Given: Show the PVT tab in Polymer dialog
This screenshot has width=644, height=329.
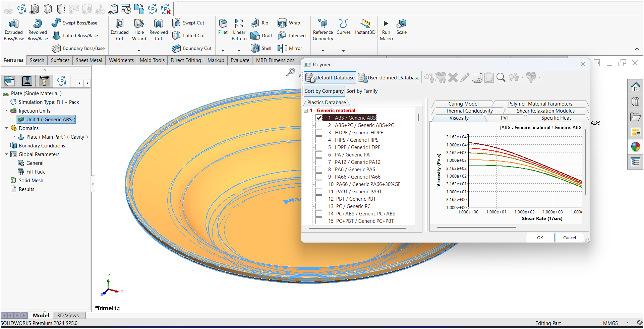Looking at the screenshot, I should click(x=505, y=118).
